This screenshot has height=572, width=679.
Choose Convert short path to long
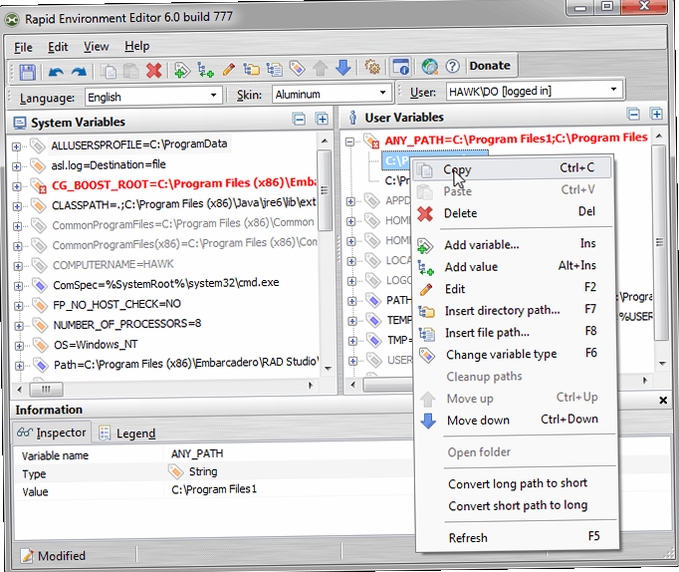coord(518,505)
